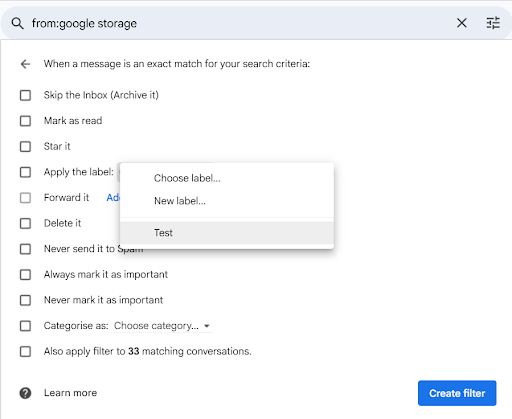Viewport: 512px width, 419px height.
Task: Tick Always mark it as important
Action: [x=25, y=275]
